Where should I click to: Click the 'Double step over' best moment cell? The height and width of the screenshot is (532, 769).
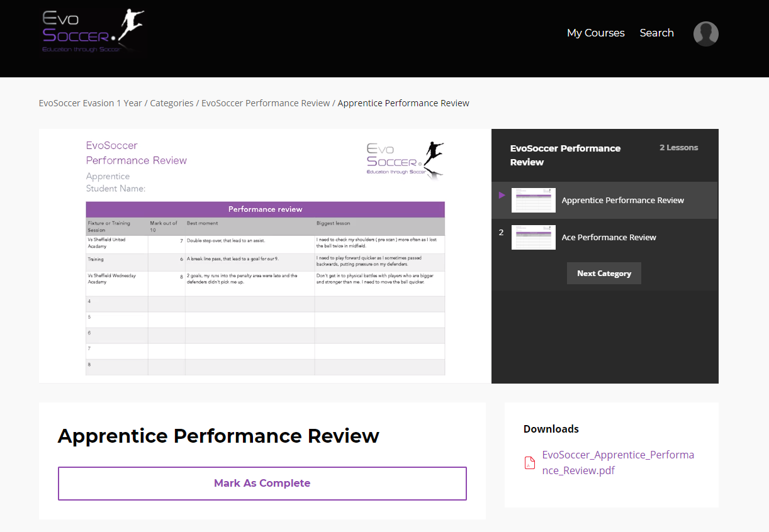249,243
